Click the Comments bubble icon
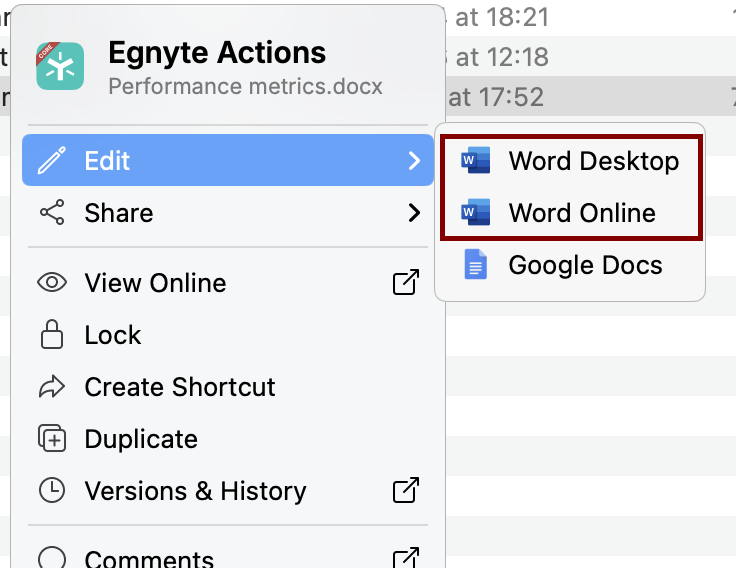The height and width of the screenshot is (568, 736). (x=52, y=558)
